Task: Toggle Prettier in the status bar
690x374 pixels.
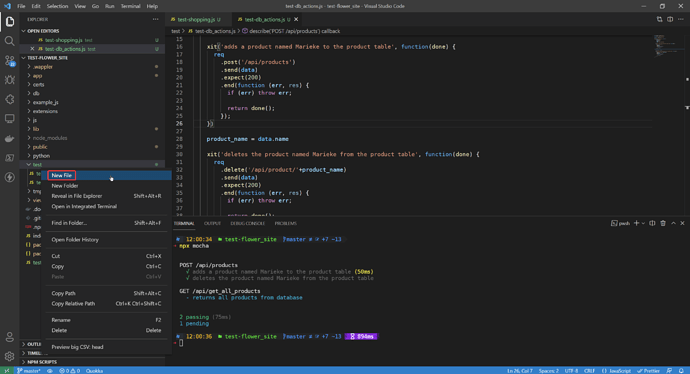Action: coord(648,370)
